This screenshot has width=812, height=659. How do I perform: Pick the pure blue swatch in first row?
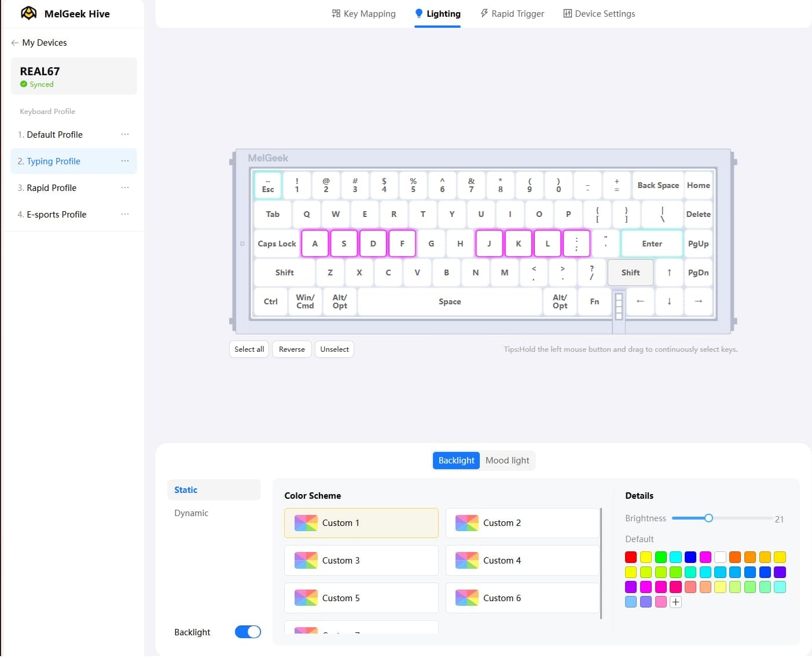(690, 557)
